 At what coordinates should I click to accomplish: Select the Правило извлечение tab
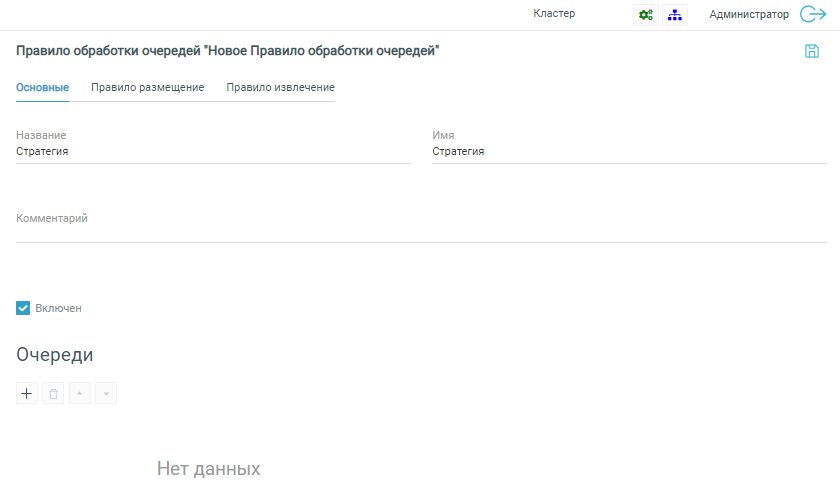point(280,88)
